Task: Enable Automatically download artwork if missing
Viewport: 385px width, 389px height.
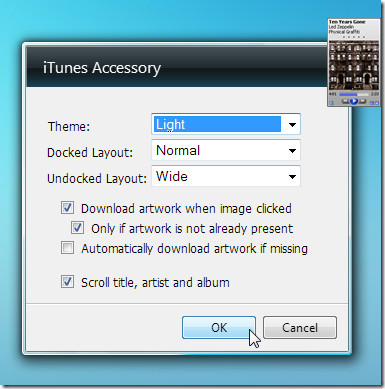Action: point(67,248)
